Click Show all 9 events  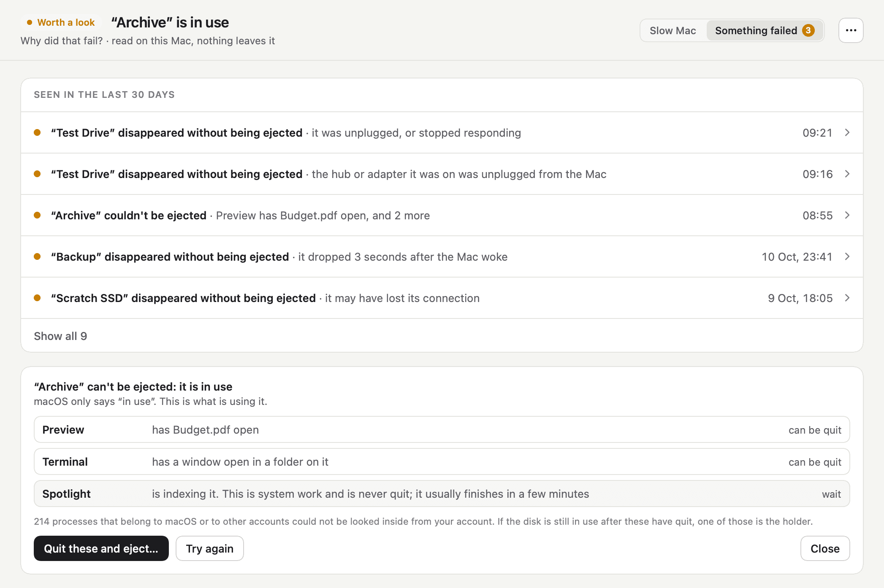point(60,336)
